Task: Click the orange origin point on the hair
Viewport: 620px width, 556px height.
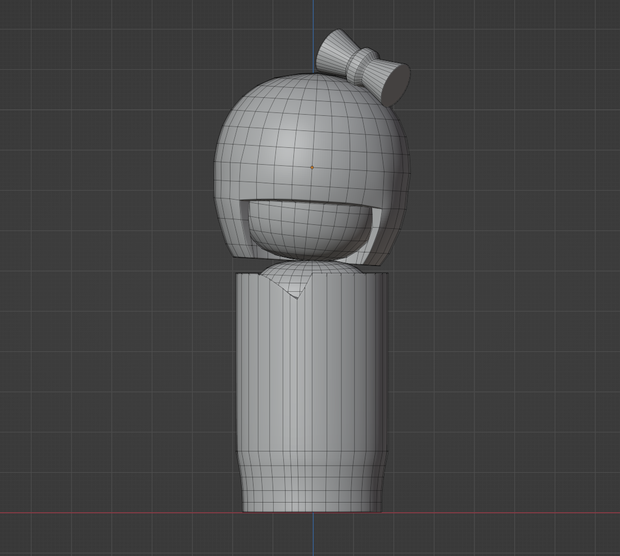Action: (x=312, y=168)
